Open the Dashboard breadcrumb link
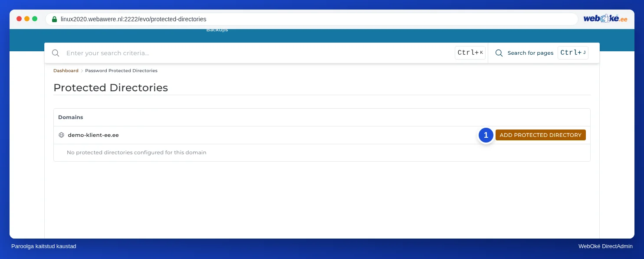 point(66,70)
